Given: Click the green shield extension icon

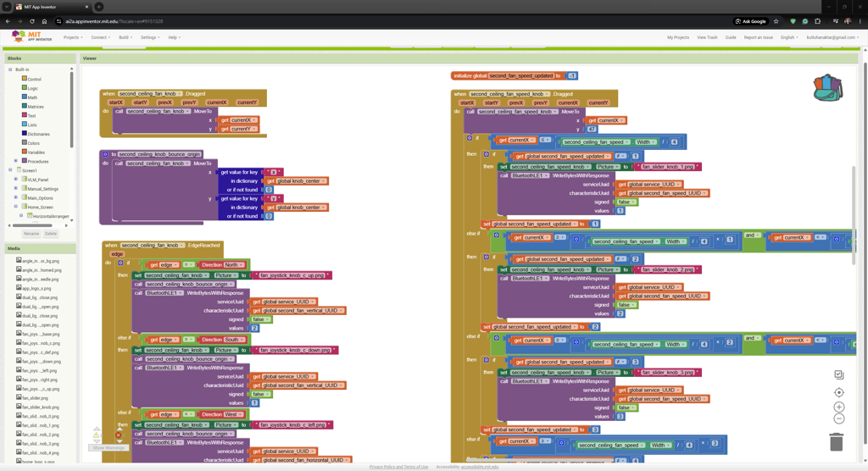Looking at the screenshot, I should pos(793,21).
